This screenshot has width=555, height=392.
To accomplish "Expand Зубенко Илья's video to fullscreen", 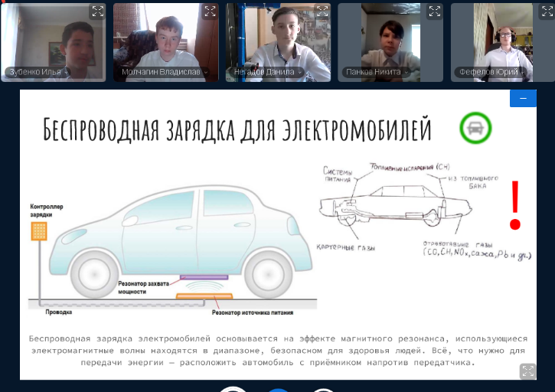I will (x=97, y=11).
